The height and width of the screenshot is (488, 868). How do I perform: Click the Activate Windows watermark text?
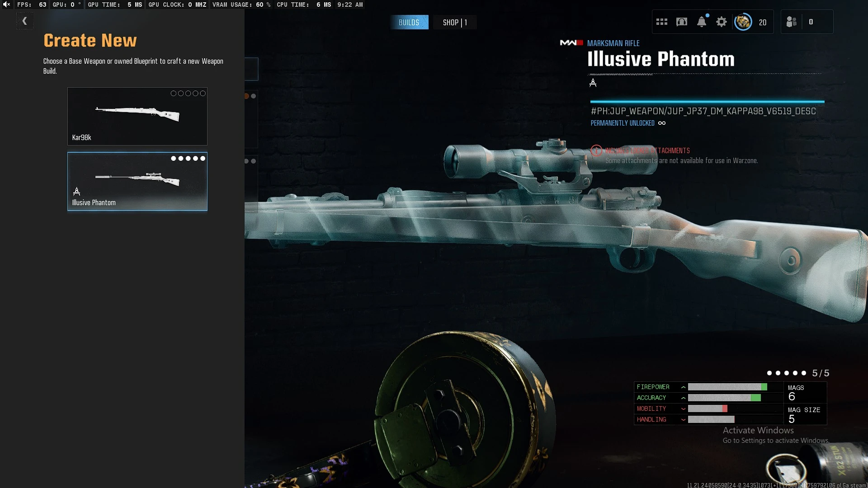click(x=758, y=431)
